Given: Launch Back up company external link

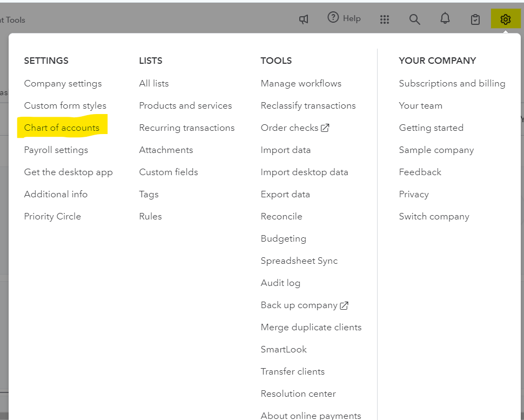Looking at the screenshot, I should [304, 305].
